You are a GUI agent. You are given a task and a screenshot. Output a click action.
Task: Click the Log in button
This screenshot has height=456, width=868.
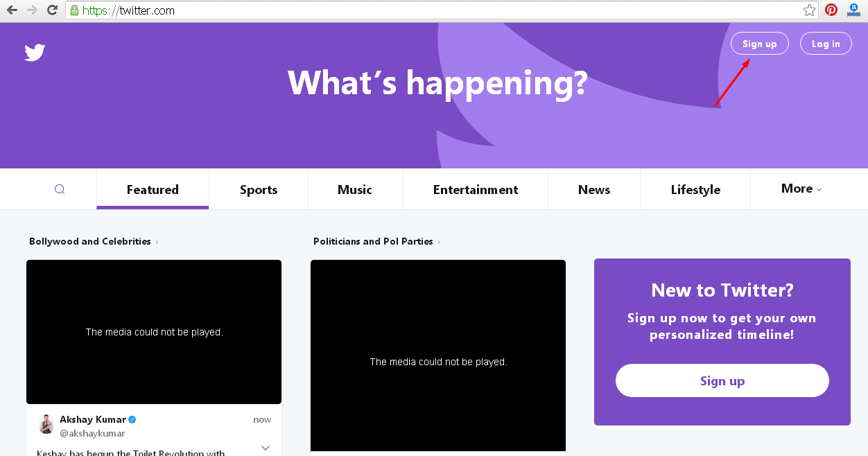click(826, 44)
